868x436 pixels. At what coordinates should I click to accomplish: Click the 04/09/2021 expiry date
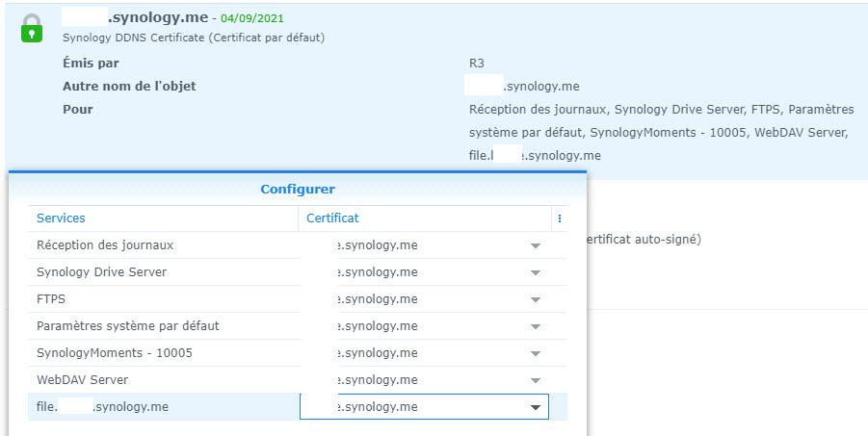(x=251, y=18)
